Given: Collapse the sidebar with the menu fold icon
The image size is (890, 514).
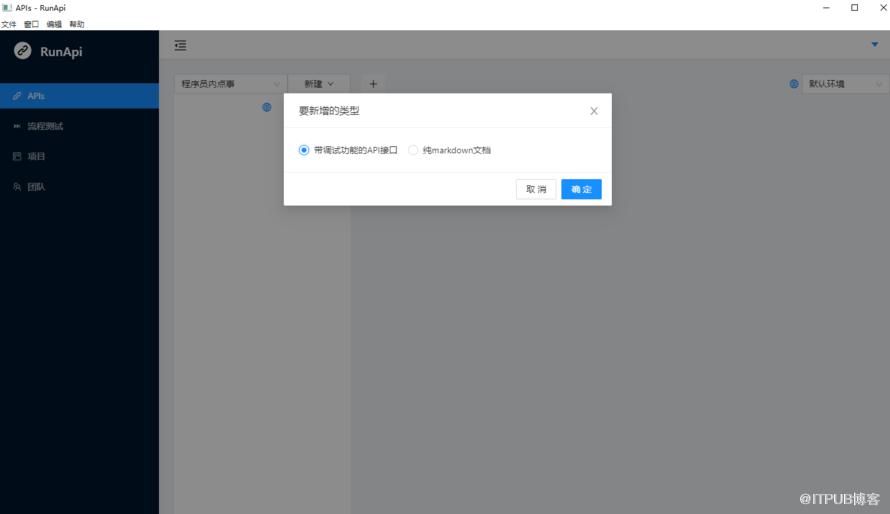Looking at the screenshot, I should [x=180, y=45].
